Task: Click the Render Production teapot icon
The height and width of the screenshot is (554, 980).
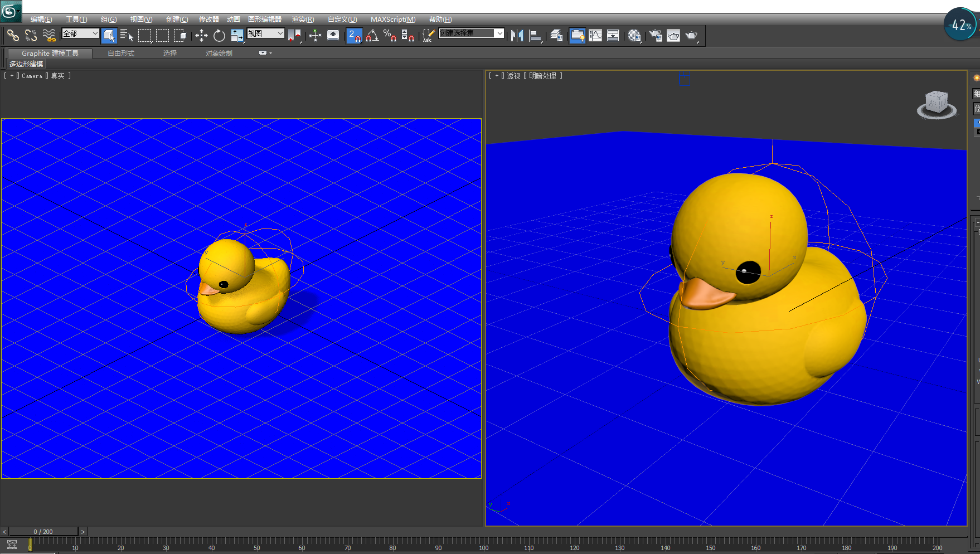Action: [x=692, y=36]
